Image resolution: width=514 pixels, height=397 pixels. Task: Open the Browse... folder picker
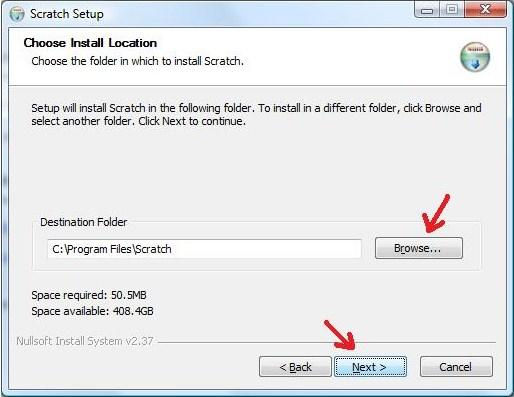coord(419,248)
